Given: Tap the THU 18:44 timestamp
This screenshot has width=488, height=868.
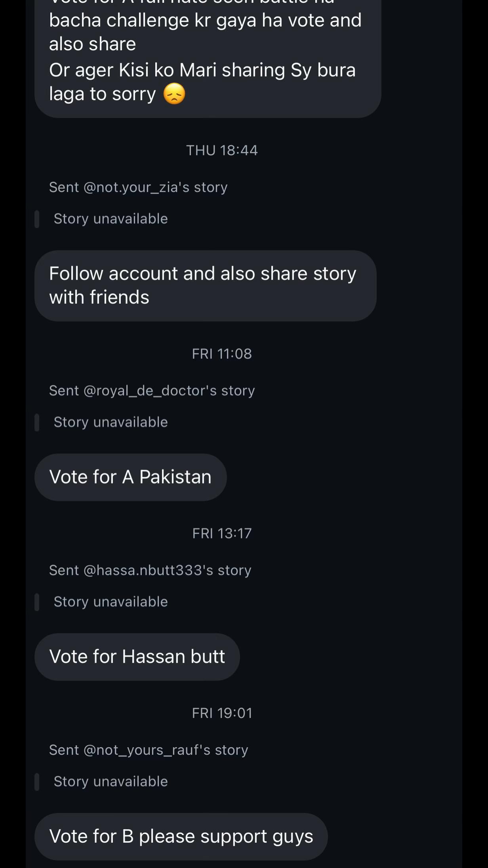Looking at the screenshot, I should point(222,150).
